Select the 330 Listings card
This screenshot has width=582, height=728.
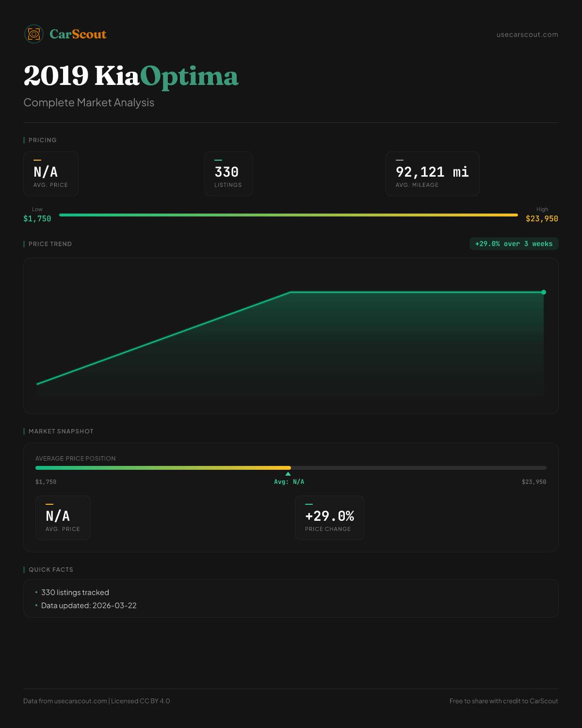(x=228, y=174)
